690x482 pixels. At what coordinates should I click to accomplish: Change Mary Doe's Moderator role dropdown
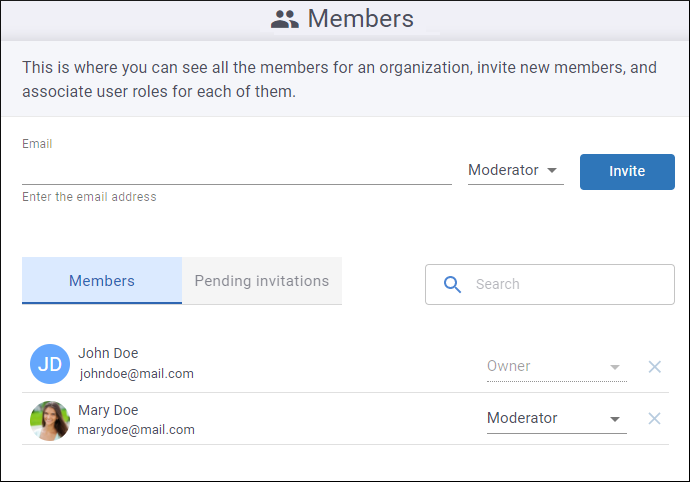[x=556, y=419]
